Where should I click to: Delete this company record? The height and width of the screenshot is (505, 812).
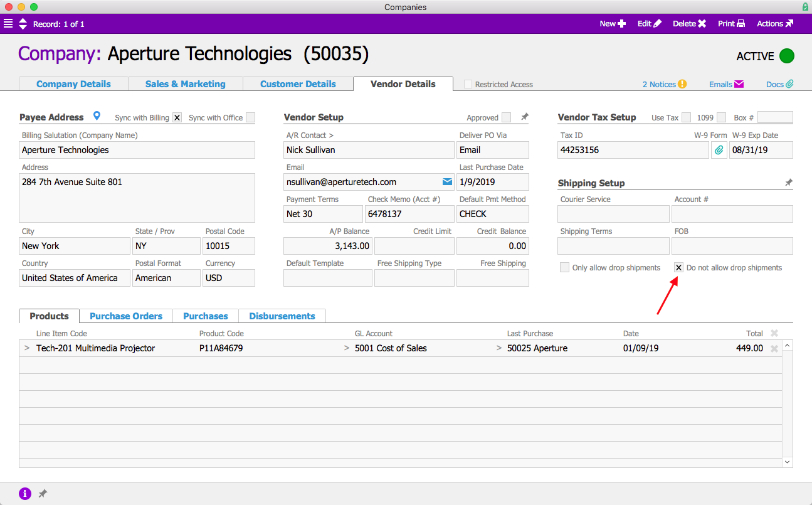point(690,24)
